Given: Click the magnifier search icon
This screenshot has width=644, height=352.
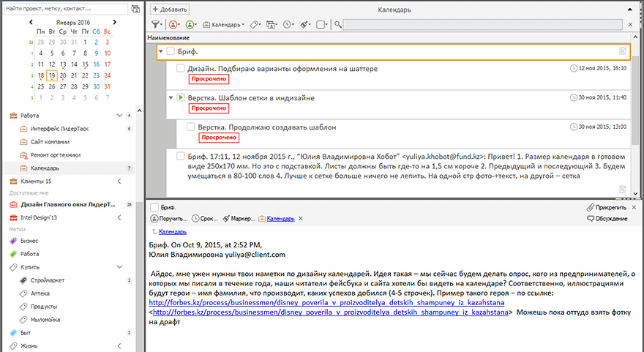Looking at the screenshot, I should click(x=337, y=25).
